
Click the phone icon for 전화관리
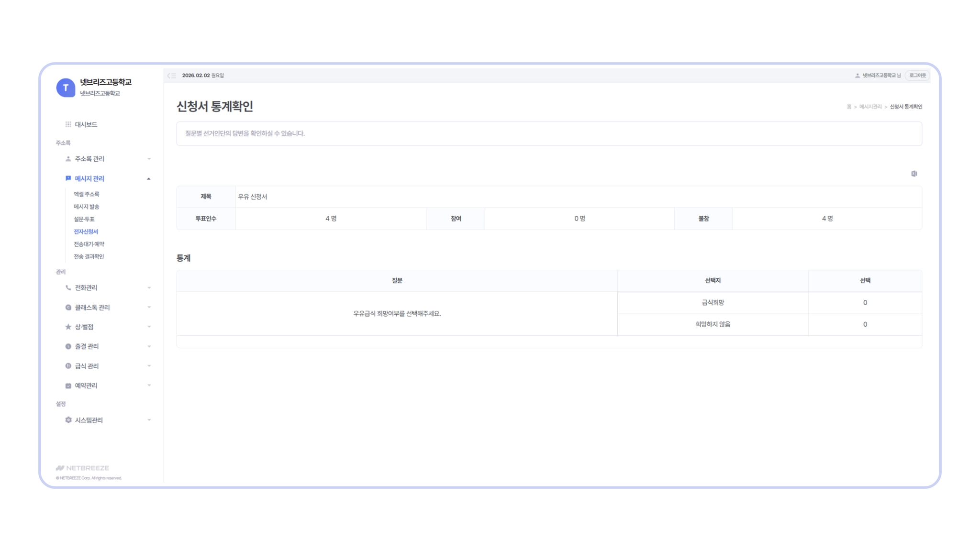pyautogui.click(x=68, y=287)
